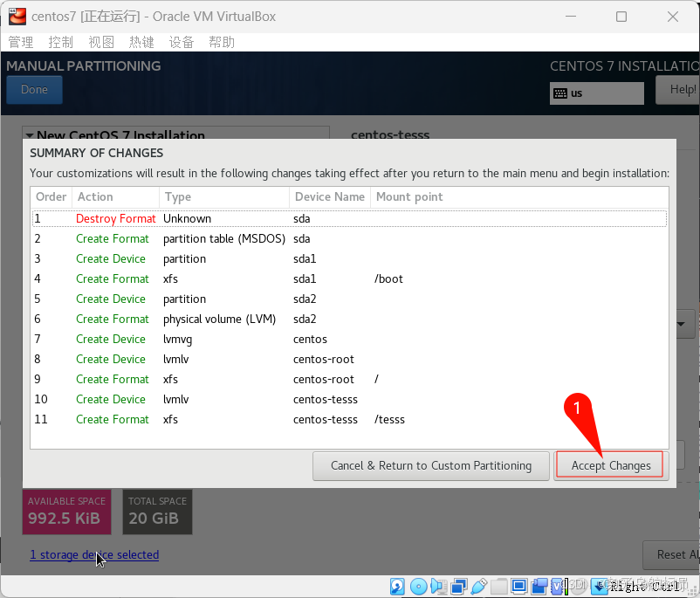Select the / mount point in row 9
Image resolution: width=700 pixels, height=598 pixels.
pyautogui.click(x=376, y=379)
